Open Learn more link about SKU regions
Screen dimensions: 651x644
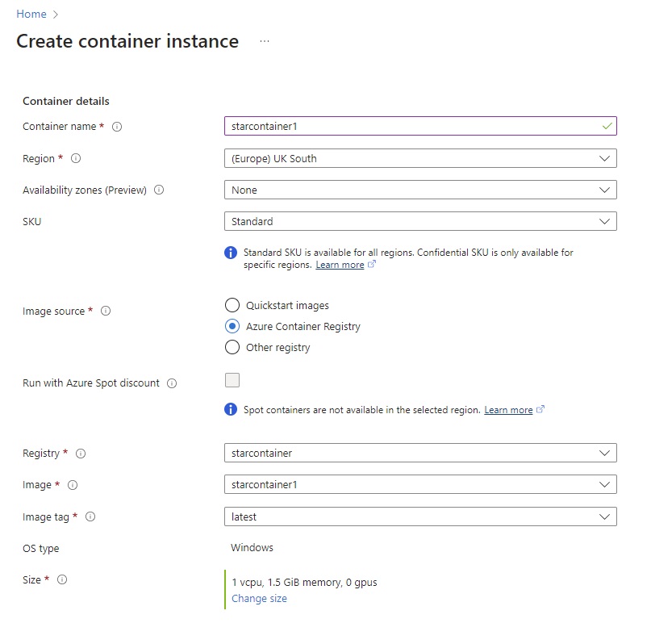[340, 265]
